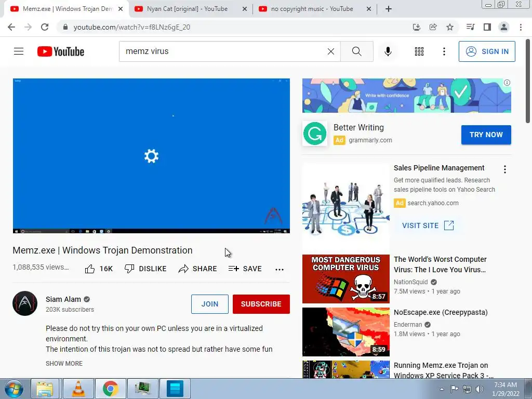
Task: Clear the search text with the X
Action: pos(331,51)
